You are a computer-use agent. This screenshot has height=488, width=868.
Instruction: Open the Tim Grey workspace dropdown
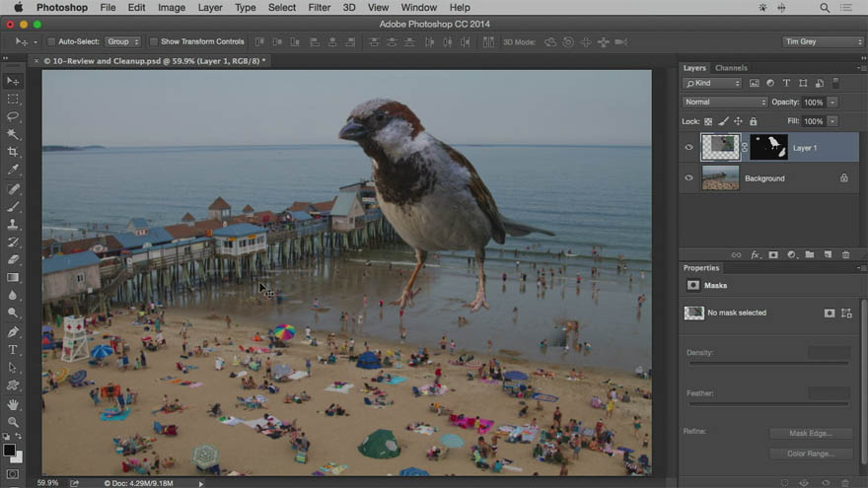click(823, 41)
